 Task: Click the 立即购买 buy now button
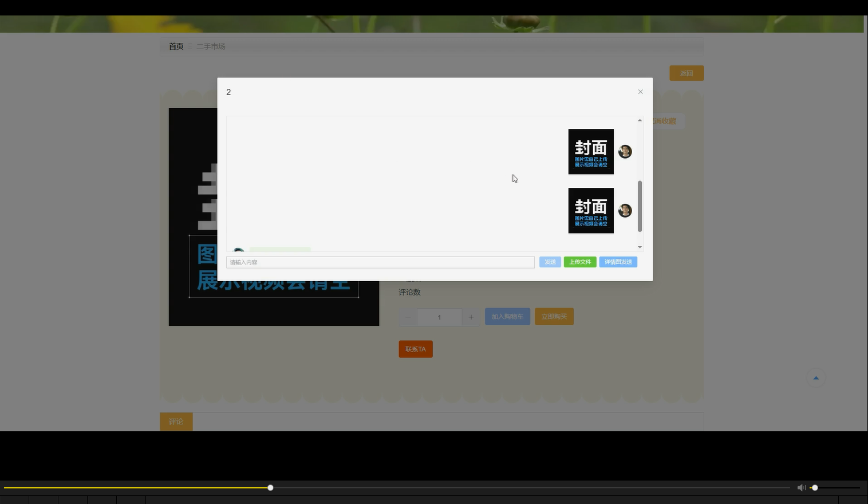coord(554,317)
